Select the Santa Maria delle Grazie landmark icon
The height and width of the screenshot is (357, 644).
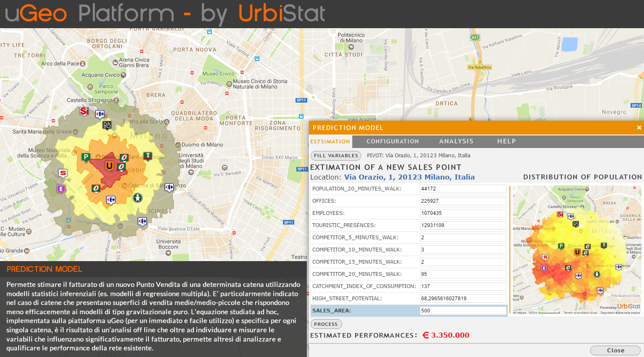tap(75, 132)
